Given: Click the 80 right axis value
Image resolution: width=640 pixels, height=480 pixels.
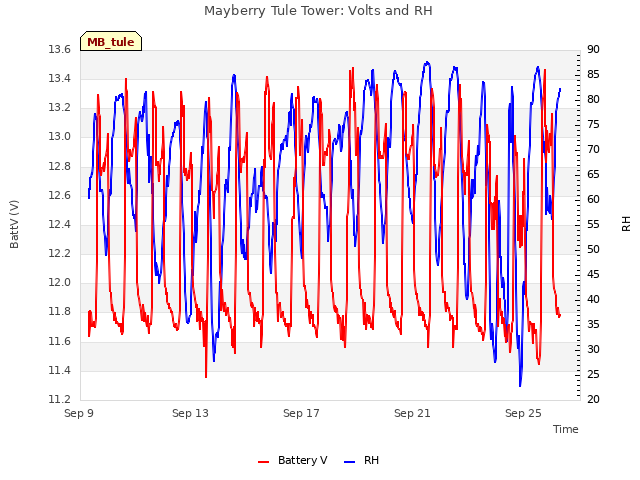Looking at the screenshot, I should click(593, 99).
